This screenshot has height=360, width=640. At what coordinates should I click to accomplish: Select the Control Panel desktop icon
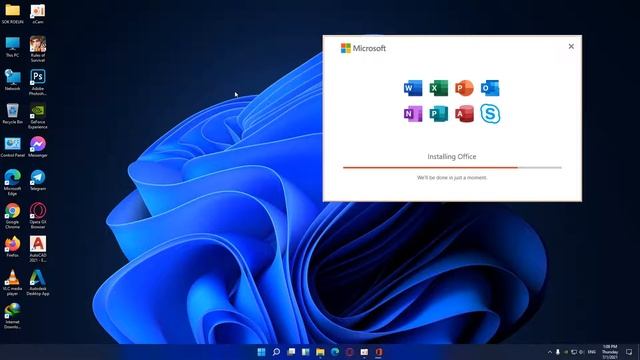[13, 147]
